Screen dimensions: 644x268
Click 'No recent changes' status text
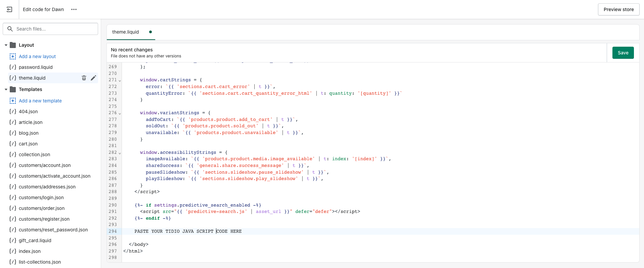pos(132,50)
